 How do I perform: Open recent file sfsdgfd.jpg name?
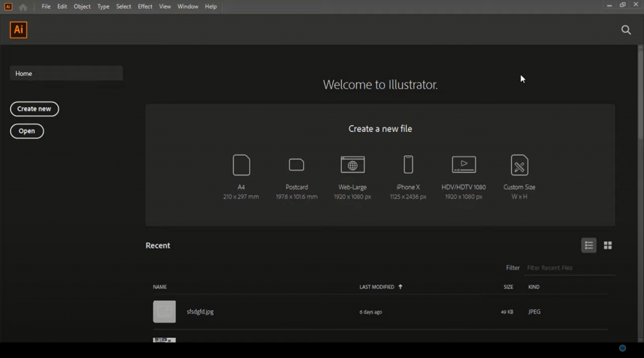click(x=200, y=312)
